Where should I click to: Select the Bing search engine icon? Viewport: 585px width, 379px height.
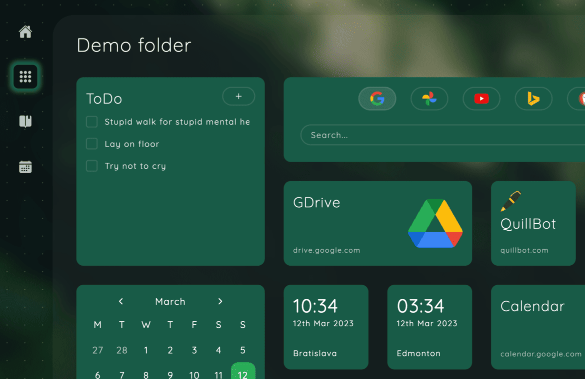pos(534,98)
